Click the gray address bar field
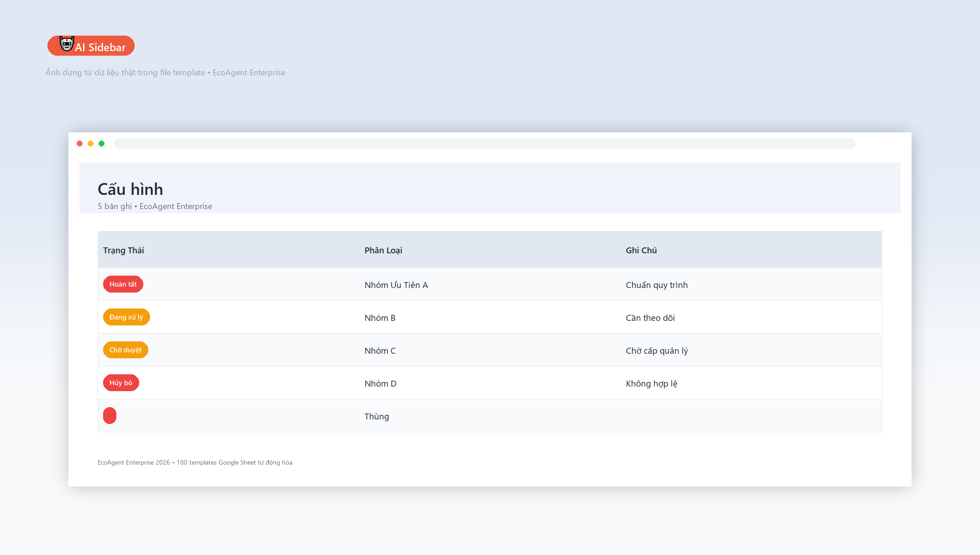The height and width of the screenshot is (555, 980). point(485,143)
